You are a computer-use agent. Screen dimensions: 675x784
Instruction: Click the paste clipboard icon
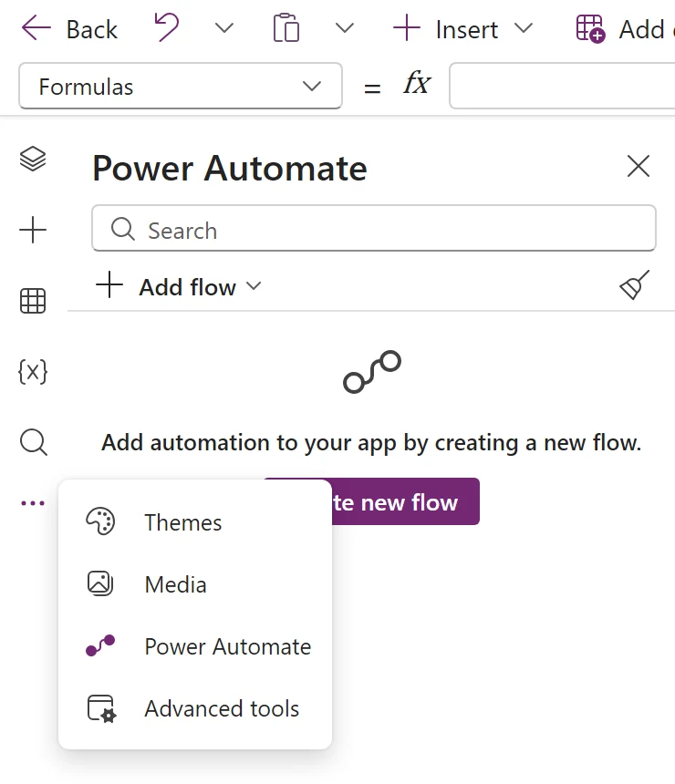coord(286,28)
